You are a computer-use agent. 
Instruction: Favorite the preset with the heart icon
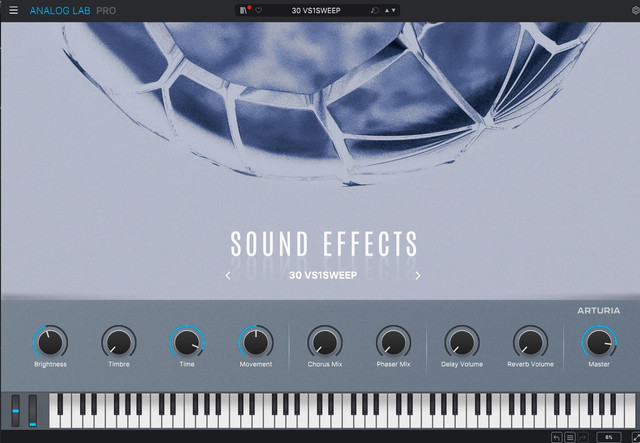(x=258, y=10)
